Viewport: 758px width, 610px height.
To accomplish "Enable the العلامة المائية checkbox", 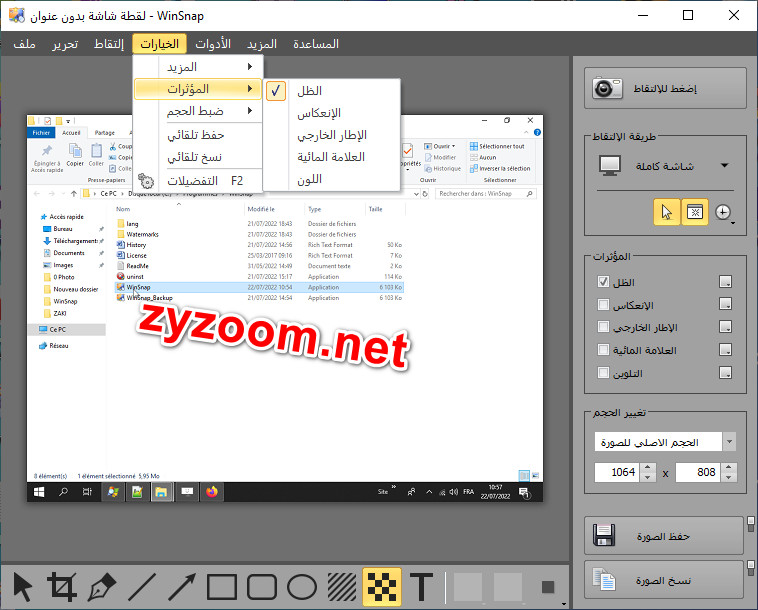I will (603, 349).
